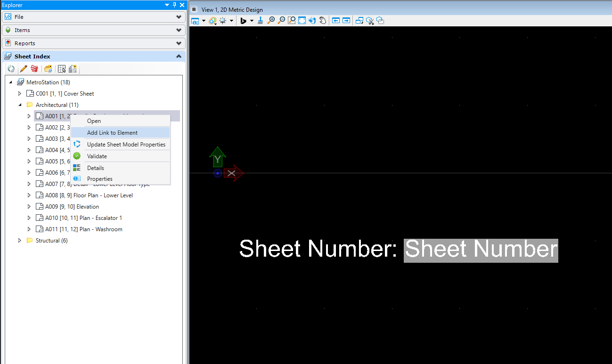Select the Zoom Out magnifier tool
Image resolution: width=612 pixels, height=364 pixels.
pos(281,21)
